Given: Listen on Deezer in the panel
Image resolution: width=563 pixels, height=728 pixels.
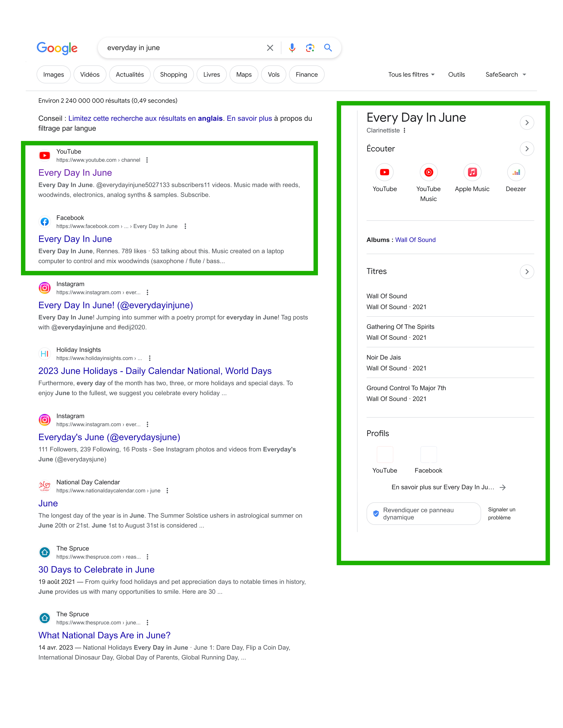Looking at the screenshot, I should point(516,178).
